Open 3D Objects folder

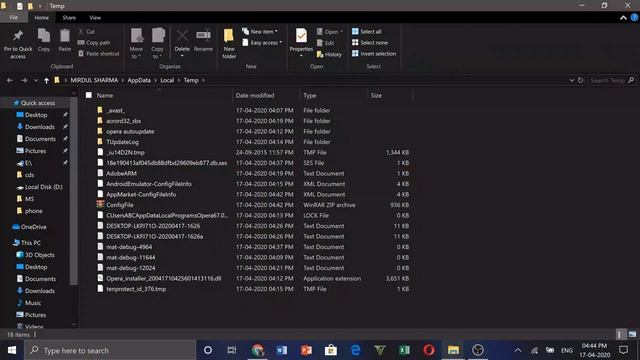(x=39, y=255)
